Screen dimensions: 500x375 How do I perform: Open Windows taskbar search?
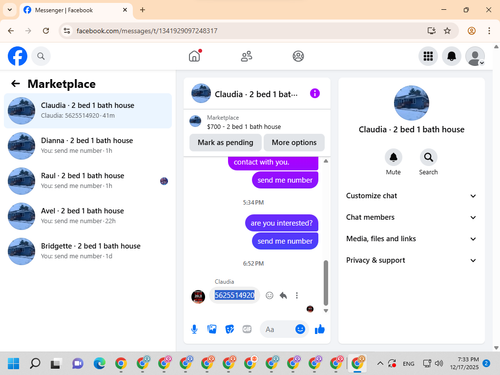35,363
